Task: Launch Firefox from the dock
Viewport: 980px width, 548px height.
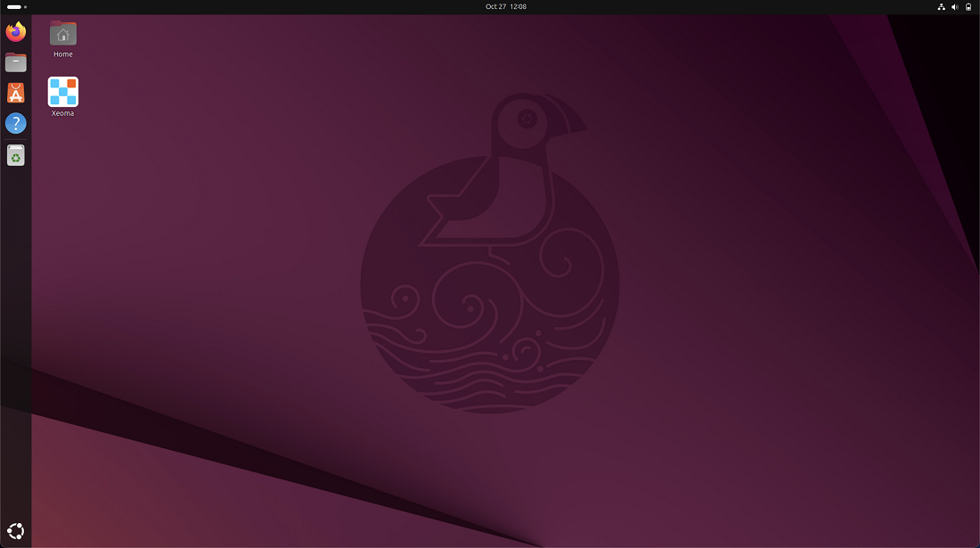Action: pyautogui.click(x=15, y=33)
